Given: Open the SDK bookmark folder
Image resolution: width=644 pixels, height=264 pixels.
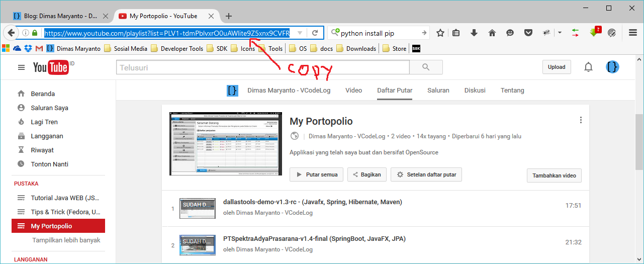Looking at the screenshot, I should click(217, 48).
